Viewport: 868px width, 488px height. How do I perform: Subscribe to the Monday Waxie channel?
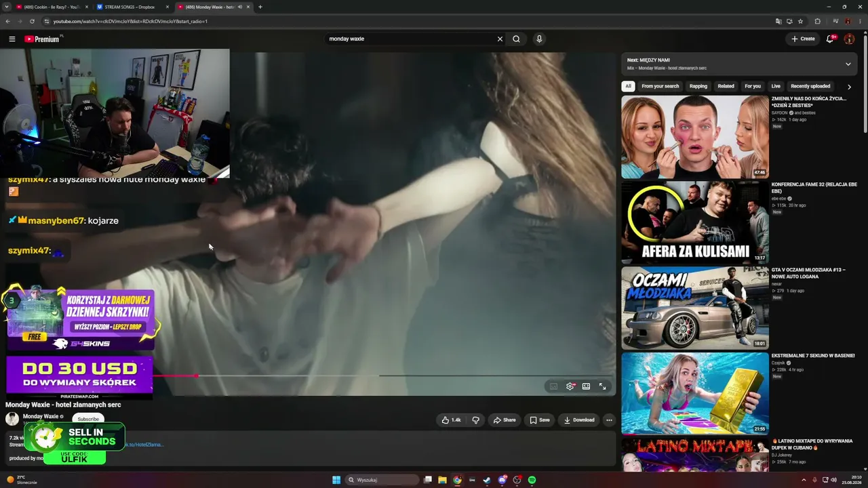pyautogui.click(x=88, y=419)
